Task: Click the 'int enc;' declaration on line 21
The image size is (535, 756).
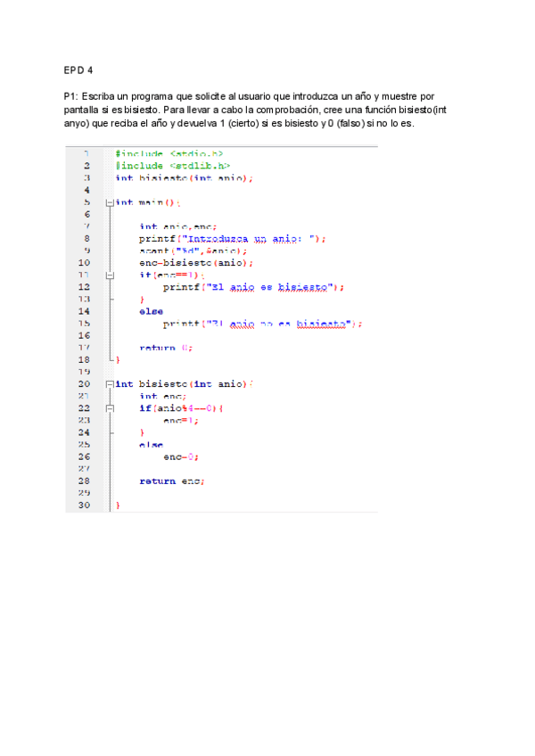Action: coord(162,397)
